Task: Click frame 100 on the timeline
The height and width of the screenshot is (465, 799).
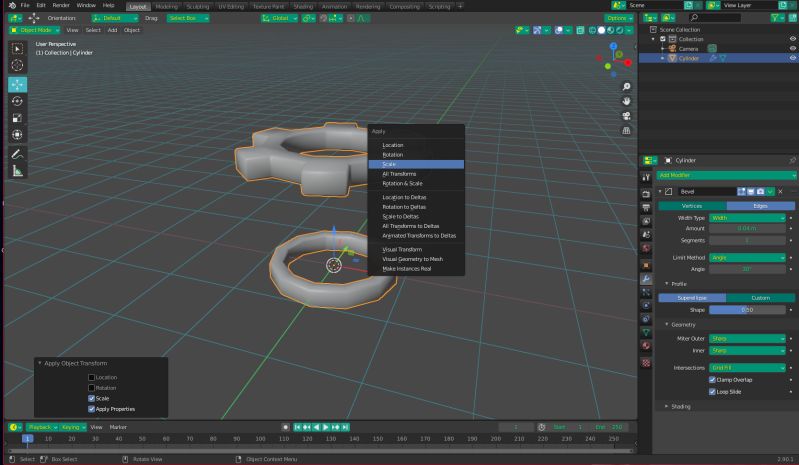Action: (x=260, y=439)
